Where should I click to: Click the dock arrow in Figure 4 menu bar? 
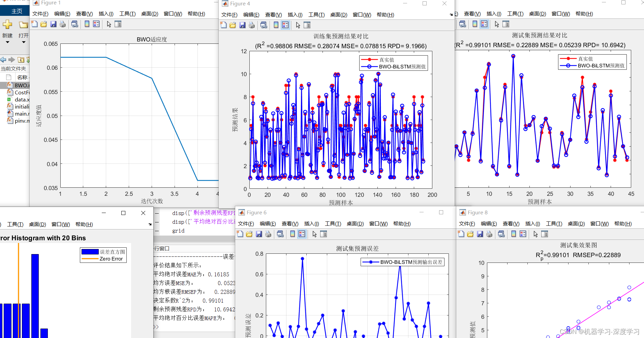pyautogui.click(x=451, y=14)
